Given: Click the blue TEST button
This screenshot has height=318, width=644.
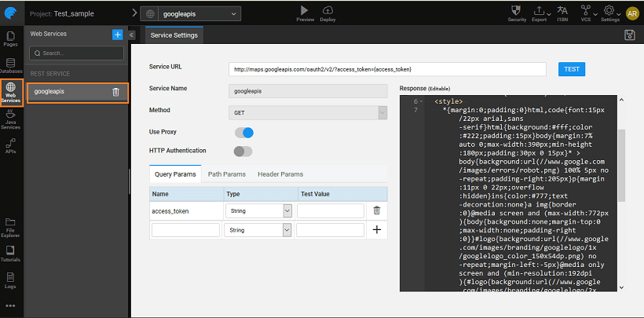Looking at the screenshot, I should [x=572, y=69].
